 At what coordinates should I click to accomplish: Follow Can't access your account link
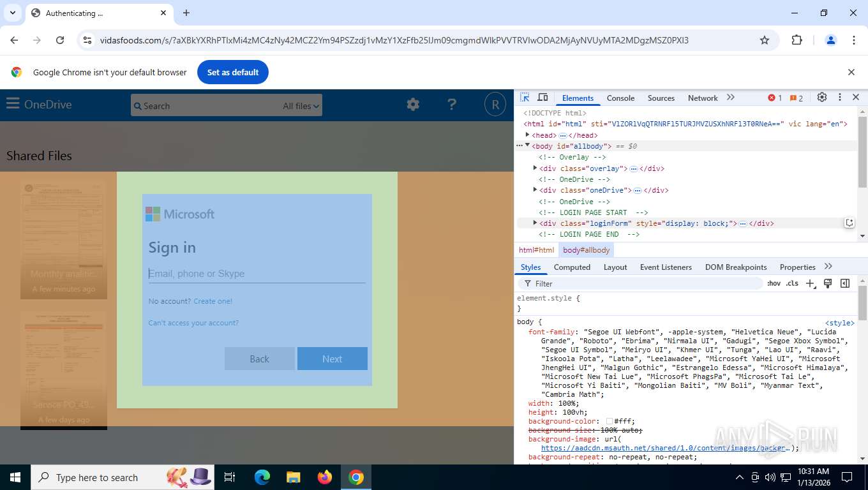point(193,323)
